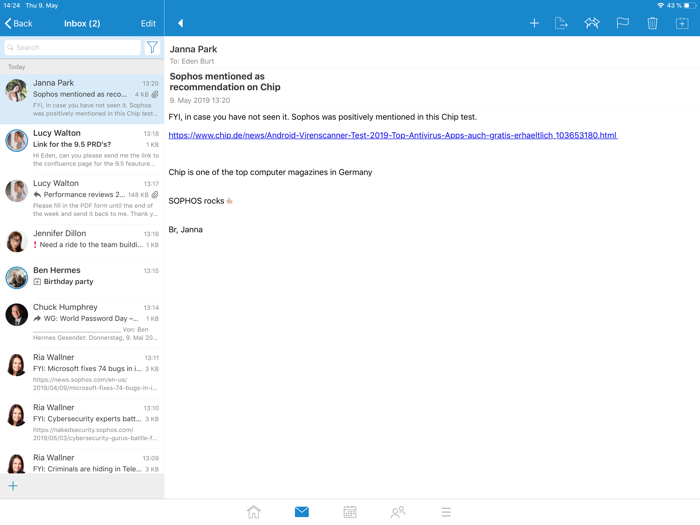Delete the email with trash icon
Image resolution: width=700 pixels, height=525 pixels.
click(652, 23)
